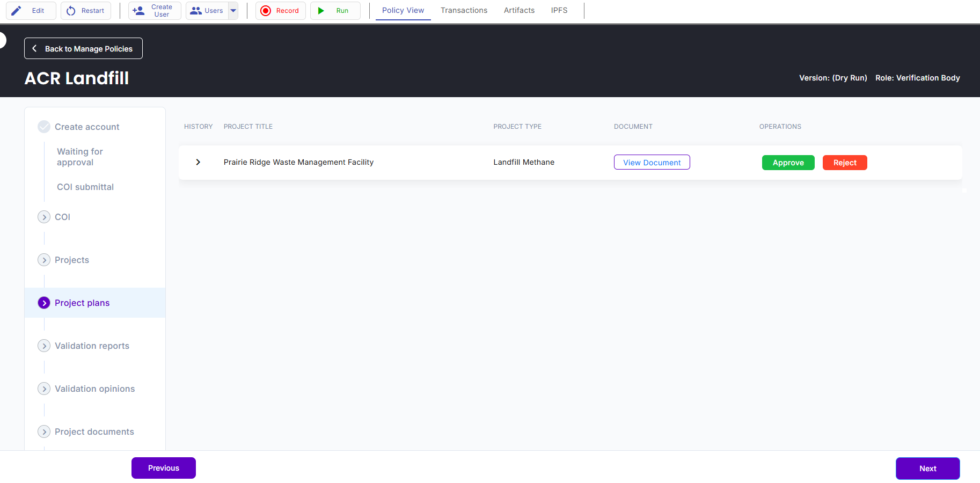
Task: Approve the Prairie Ridge project plan
Action: [x=788, y=163]
